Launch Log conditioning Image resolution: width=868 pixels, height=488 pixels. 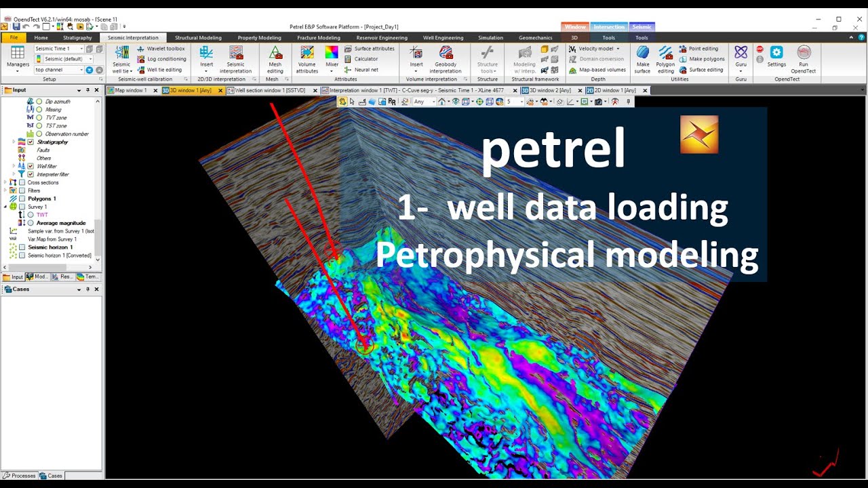pos(161,59)
